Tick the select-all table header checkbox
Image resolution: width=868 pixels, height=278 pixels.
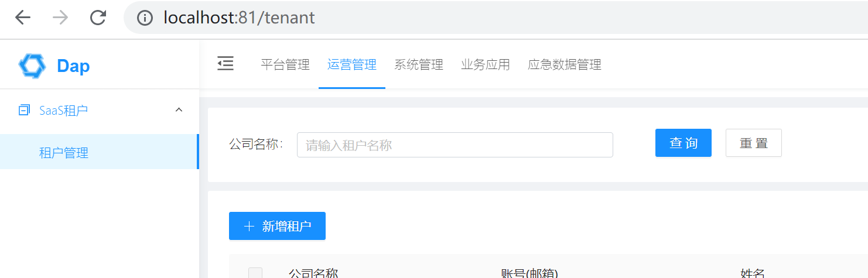[x=255, y=273]
